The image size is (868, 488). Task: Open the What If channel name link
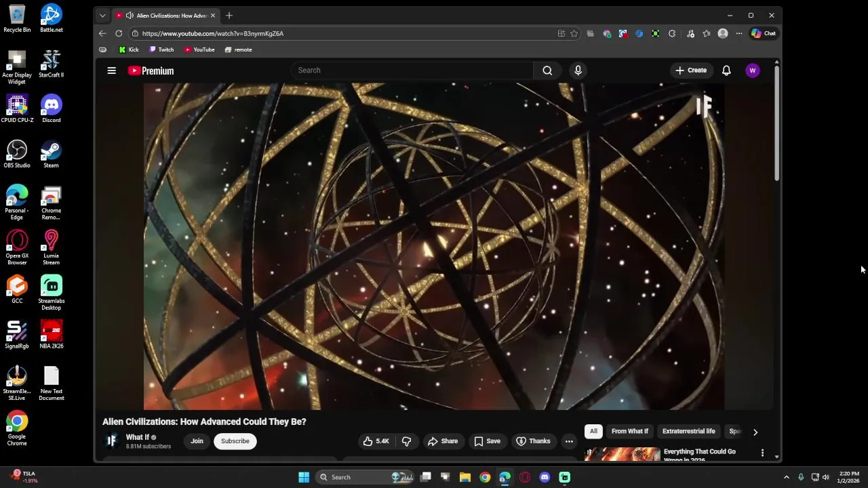click(x=138, y=437)
